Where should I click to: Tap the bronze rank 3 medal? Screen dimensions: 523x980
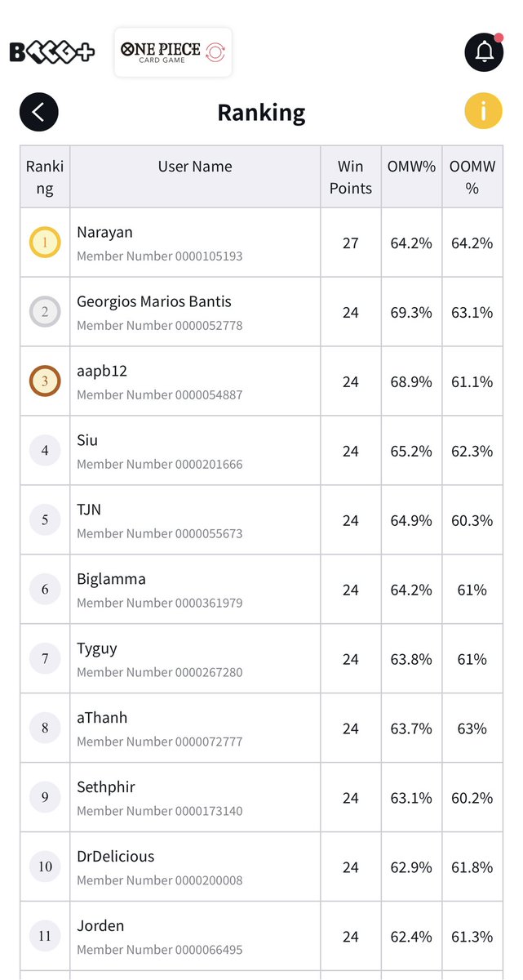(x=45, y=381)
